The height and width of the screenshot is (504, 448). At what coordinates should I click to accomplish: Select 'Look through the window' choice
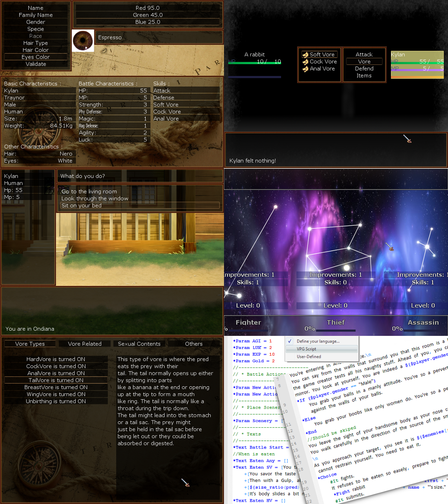click(x=140, y=198)
